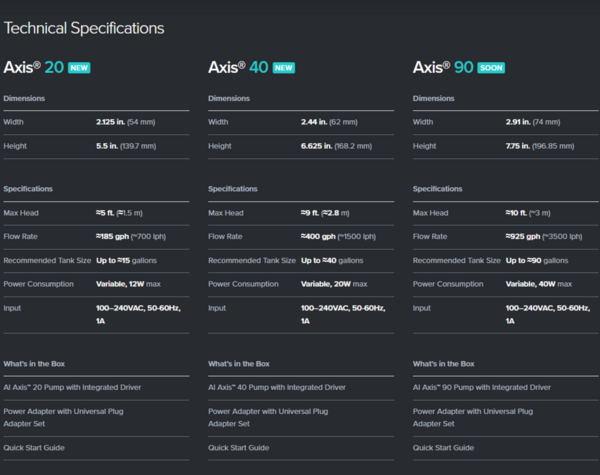Click Axis 40 max head ≈9 ft. value

point(325,213)
